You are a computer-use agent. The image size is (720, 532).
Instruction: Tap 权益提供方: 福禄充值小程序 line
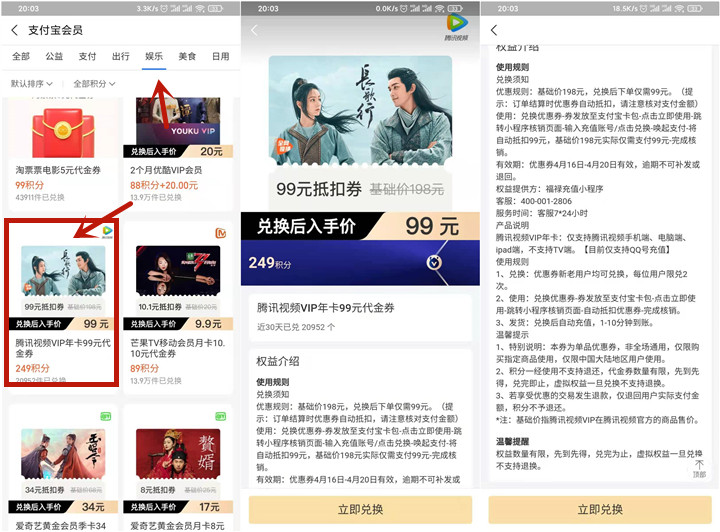click(x=550, y=189)
